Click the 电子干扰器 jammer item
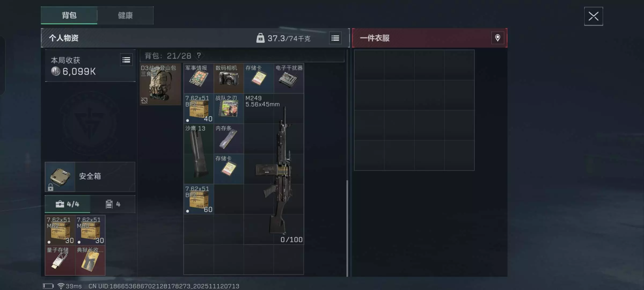The width and height of the screenshot is (644, 290). coord(289,78)
